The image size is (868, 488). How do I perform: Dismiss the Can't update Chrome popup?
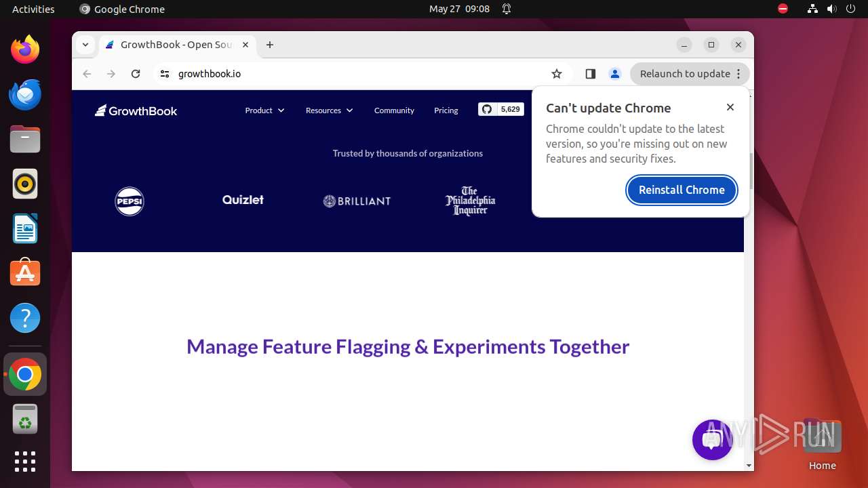pyautogui.click(x=730, y=107)
